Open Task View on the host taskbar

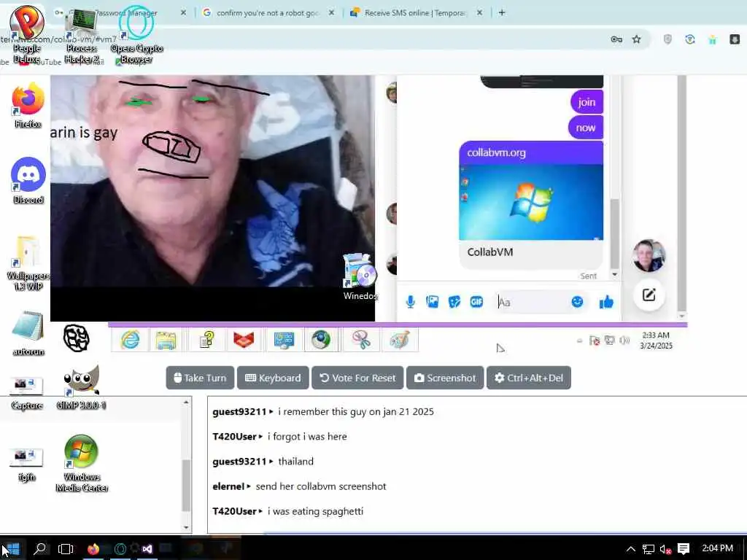point(65,548)
